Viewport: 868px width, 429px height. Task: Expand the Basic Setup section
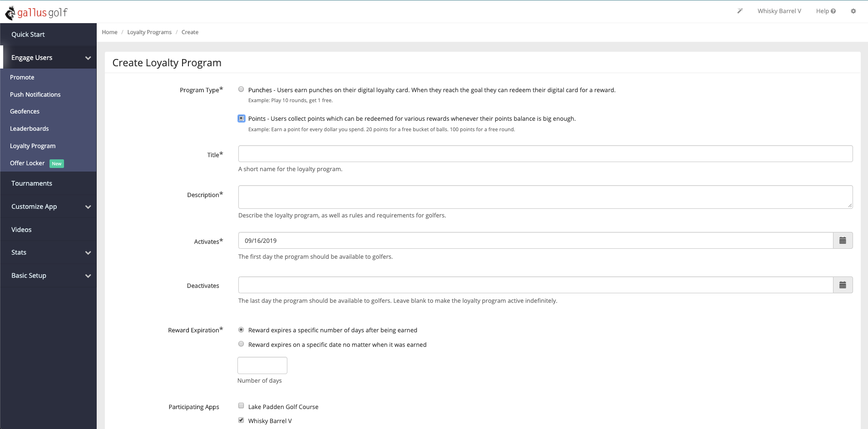(x=88, y=276)
